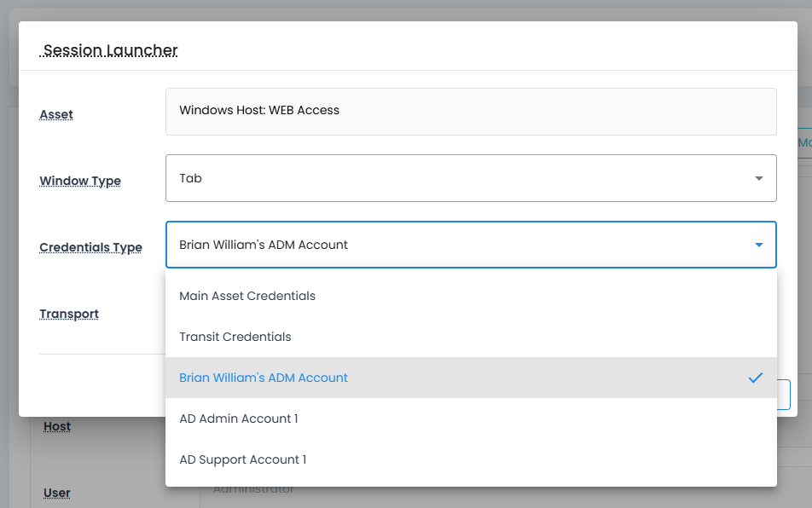Click the partially hidden button at dialog's right edge

point(784,395)
